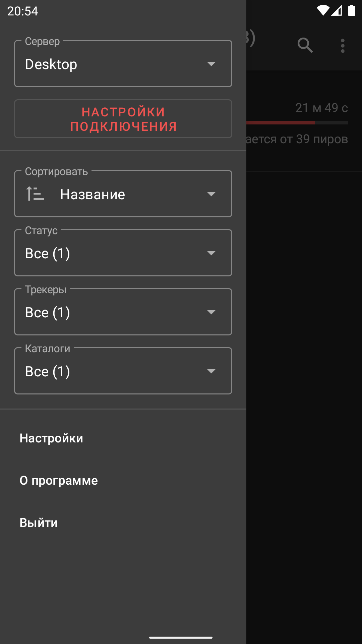Screen dimensions: 362x644
Task: Expand the Статус filter dropdown
Action: pyautogui.click(x=123, y=253)
